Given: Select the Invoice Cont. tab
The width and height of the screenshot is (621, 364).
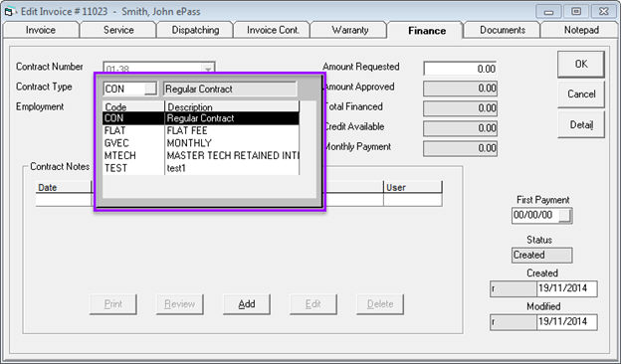Looking at the screenshot, I should (273, 30).
